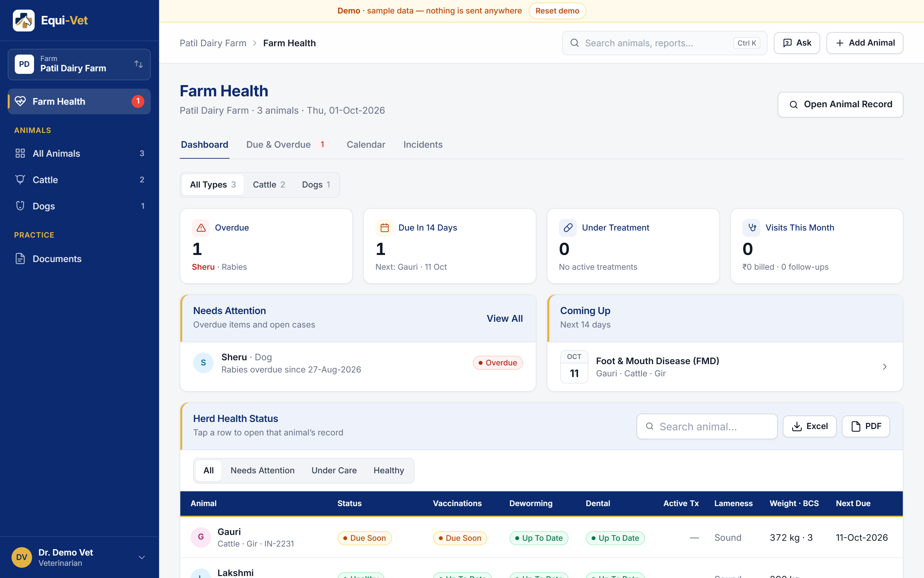Click the Documents file icon
This screenshot has width=924, height=578.
(20, 259)
